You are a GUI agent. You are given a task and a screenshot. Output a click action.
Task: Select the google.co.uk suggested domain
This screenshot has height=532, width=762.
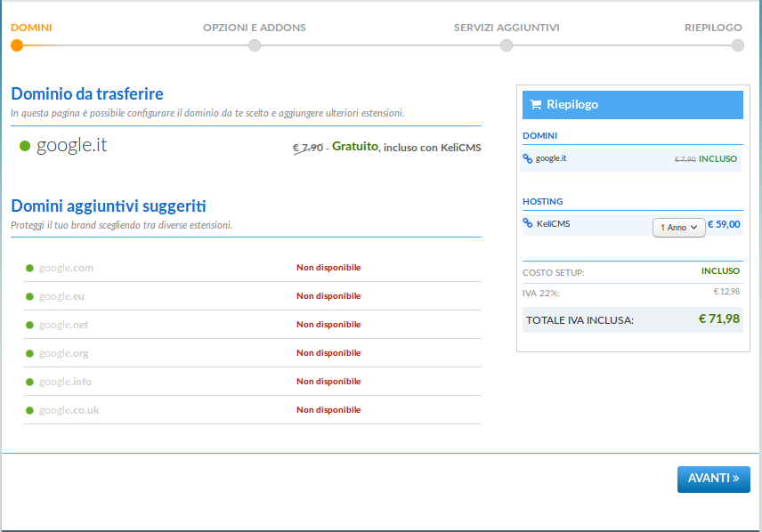click(x=69, y=410)
